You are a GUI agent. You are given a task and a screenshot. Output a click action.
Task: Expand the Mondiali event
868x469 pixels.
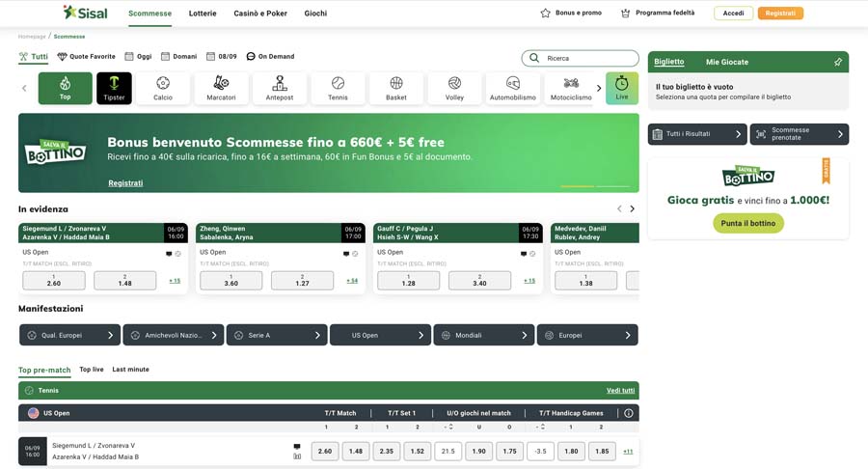point(484,335)
